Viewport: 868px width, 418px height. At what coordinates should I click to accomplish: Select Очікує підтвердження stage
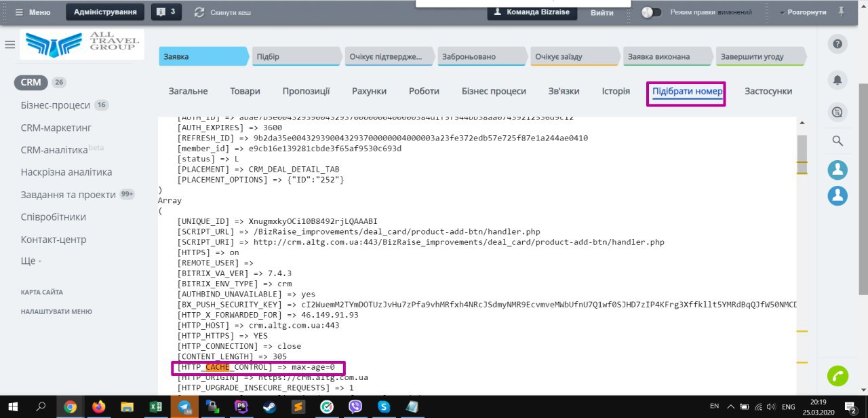(390, 57)
